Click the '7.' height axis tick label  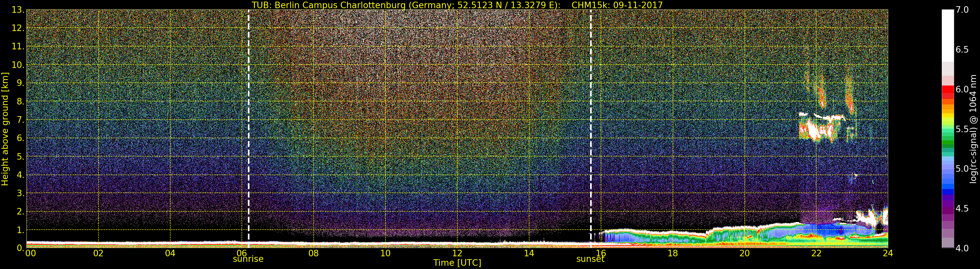tap(21, 120)
